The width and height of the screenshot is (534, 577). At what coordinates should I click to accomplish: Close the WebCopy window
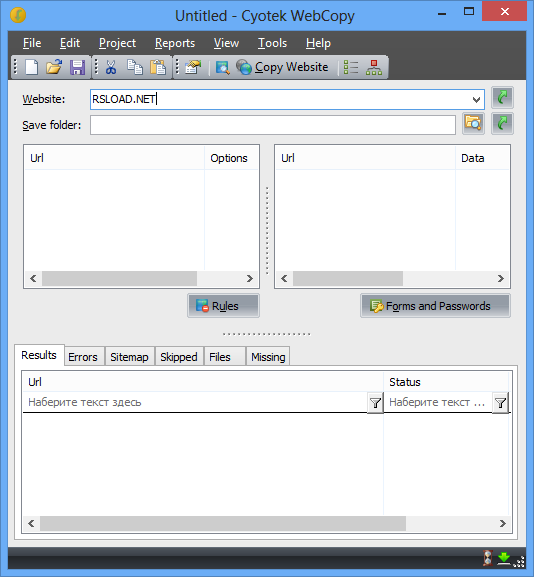click(505, 12)
